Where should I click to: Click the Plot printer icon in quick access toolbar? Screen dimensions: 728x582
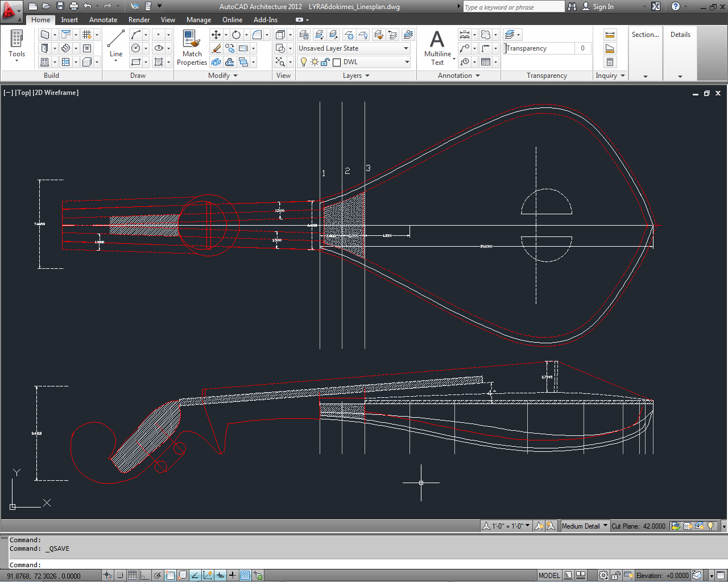(74, 6)
